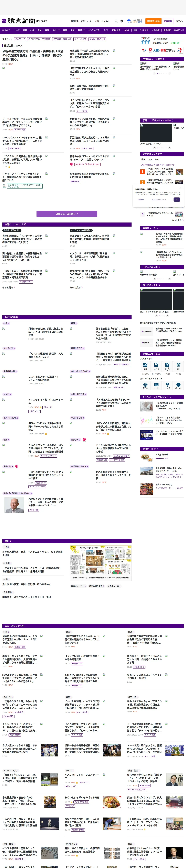Open headline 公明の連立離脱方針に経団連
The image size is (186, 868).
point(33,55)
